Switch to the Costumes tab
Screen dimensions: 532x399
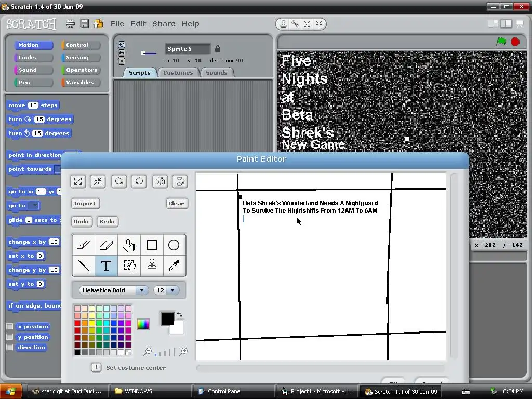tap(178, 73)
